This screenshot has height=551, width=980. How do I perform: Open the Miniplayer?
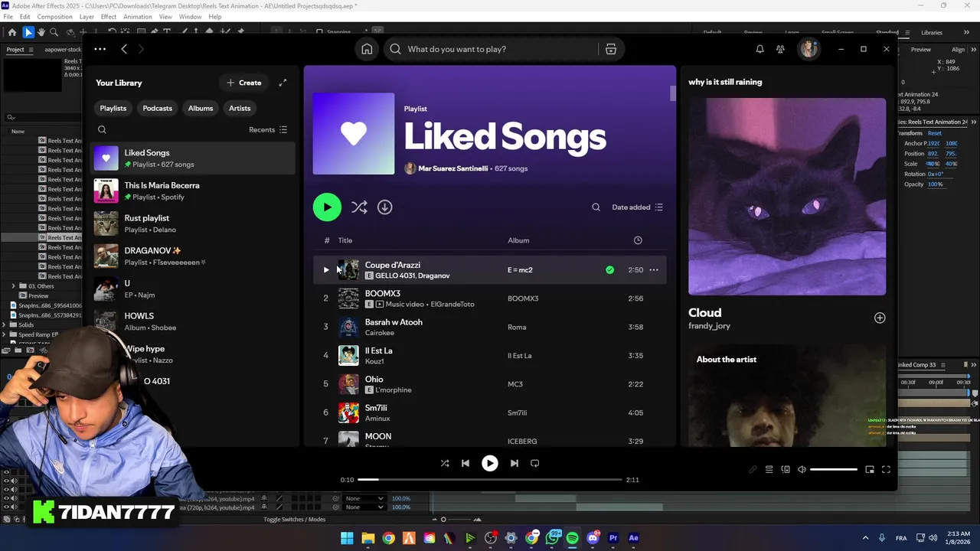[x=870, y=470]
